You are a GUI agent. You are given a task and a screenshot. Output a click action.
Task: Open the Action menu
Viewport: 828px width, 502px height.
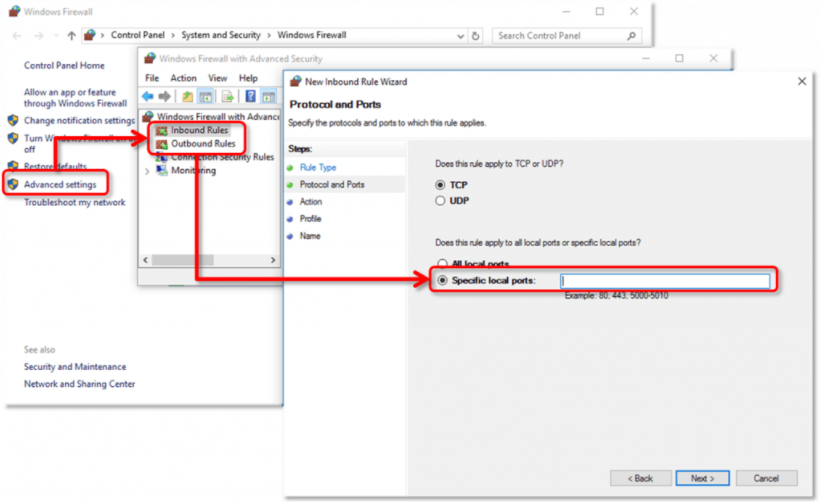183,78
